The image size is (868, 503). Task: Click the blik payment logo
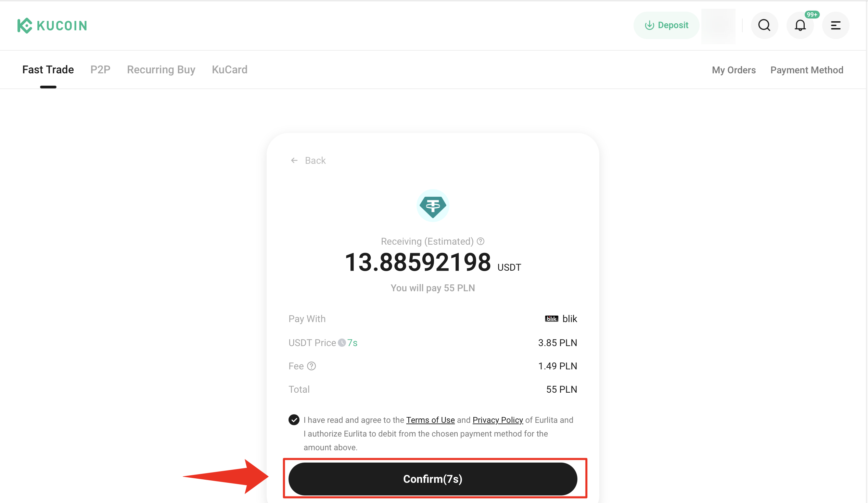(551, 319)
